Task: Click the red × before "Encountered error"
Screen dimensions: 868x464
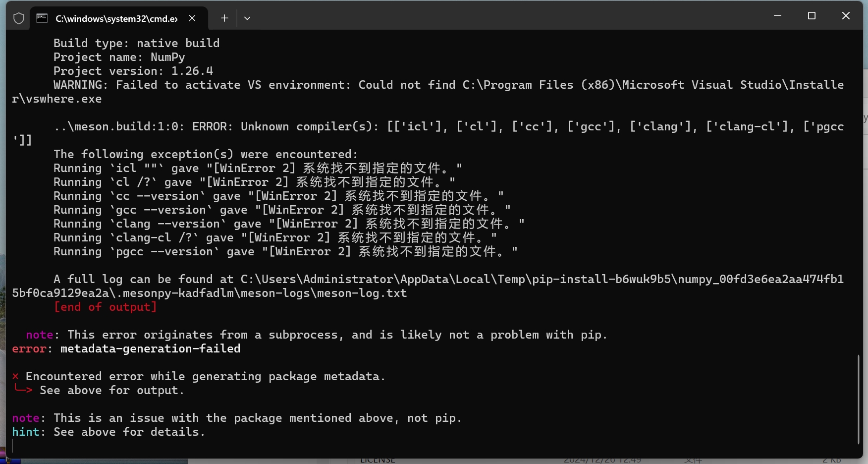Action: [x=15, y=376]
